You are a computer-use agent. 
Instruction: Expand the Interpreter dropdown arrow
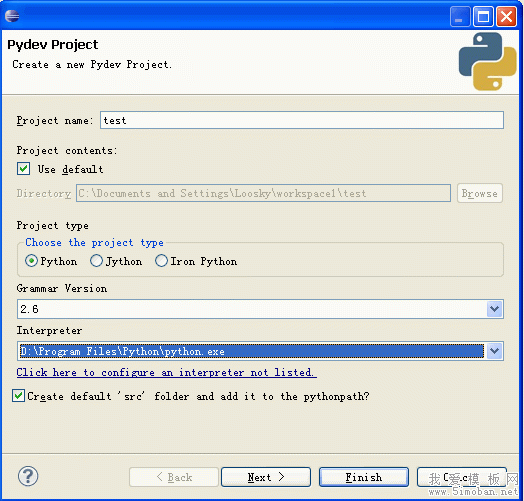click(495, 351)
